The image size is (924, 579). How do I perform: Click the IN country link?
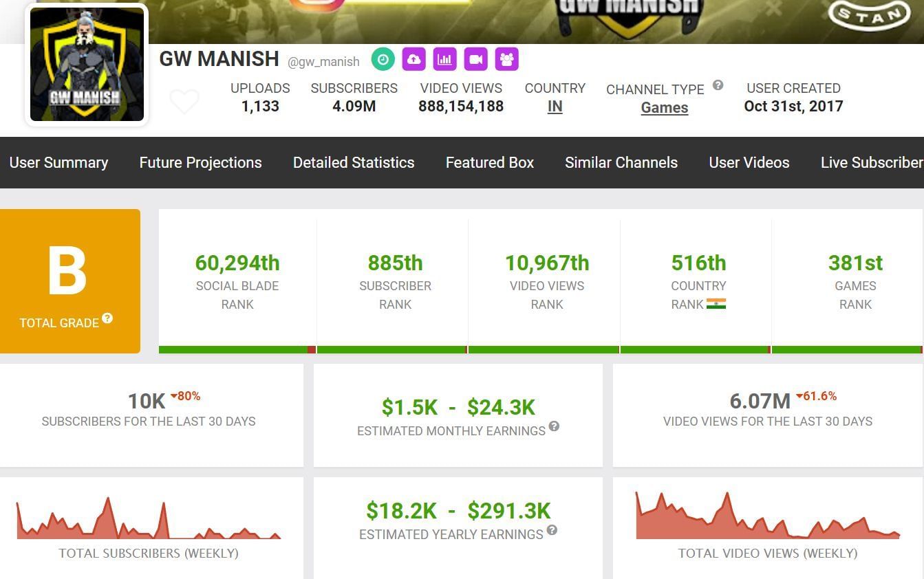pyautogui.click(x=555, y=107)
